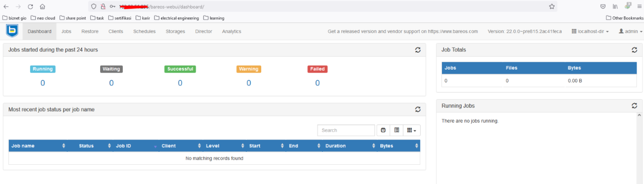Refresh the Jobs started past 24 hours panel
The image size is (644, 184).
(x=418, y=50)
